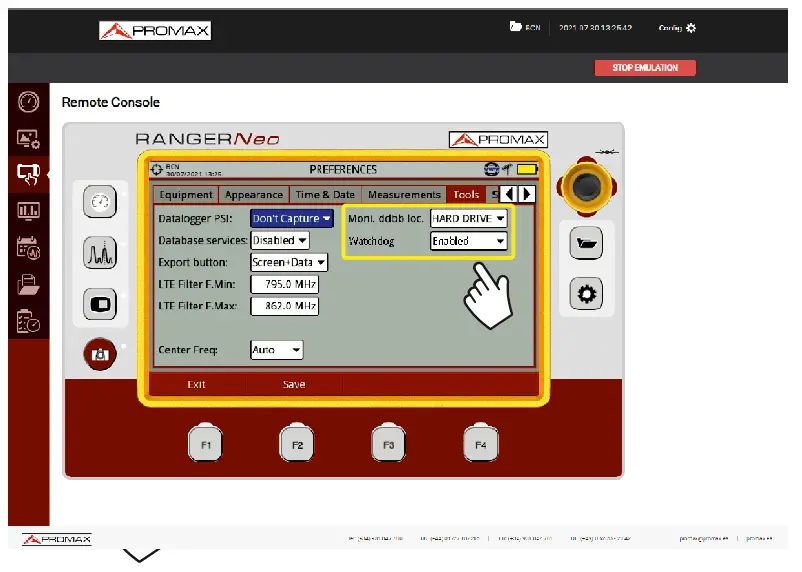Select the Remote Console icon in sidebar
The width and height of the screenshot is (802, 572).
coord(28,174)
